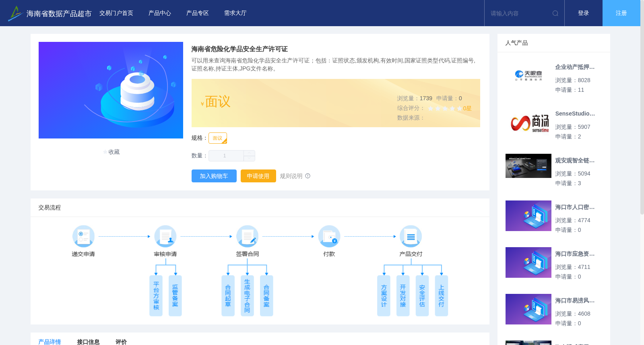Click the 平台方审核 sub-step box
Viewport: 644px width, 345px height.
(x=156, y=296)
